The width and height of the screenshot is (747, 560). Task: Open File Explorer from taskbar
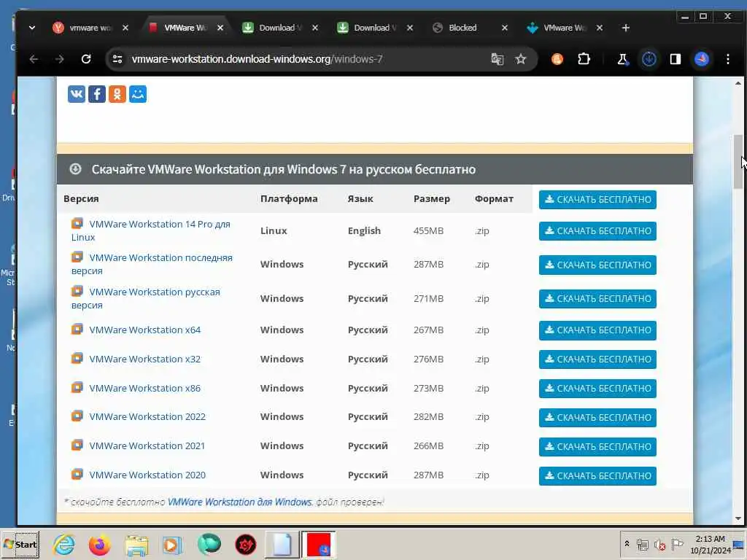click(x=136, y=545)
